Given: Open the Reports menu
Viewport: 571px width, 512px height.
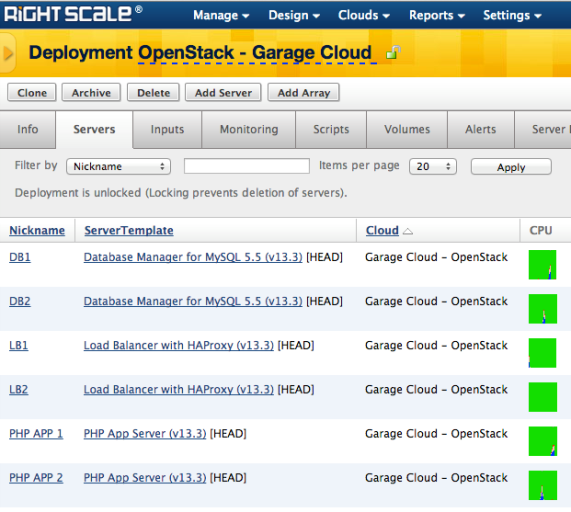Looking at the screenshot, I should [x=437, y=15].
